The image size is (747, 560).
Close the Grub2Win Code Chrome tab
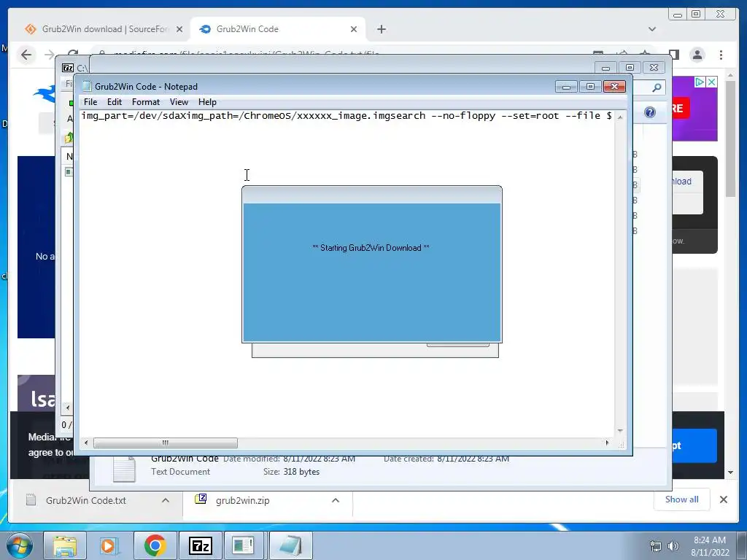pyautogui.click(x=354, y=29)
